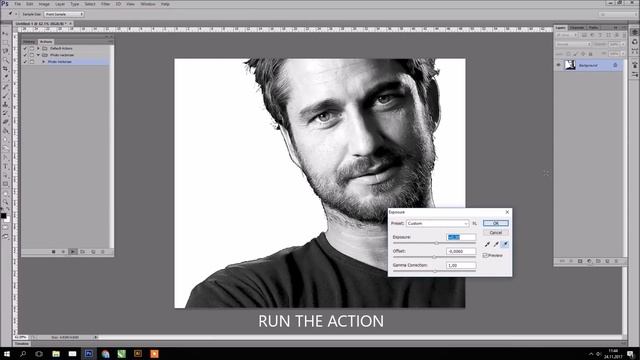
Task: Click the Gamma Correction slider handle
Action: coord(435,271)
